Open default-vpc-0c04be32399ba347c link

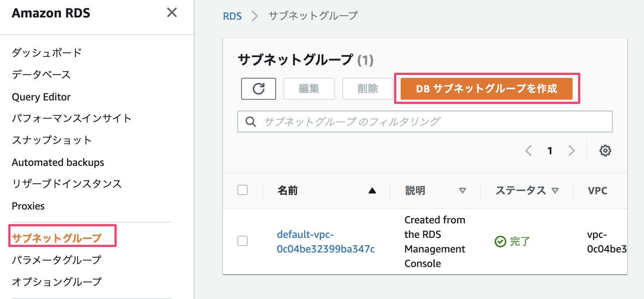325,242
